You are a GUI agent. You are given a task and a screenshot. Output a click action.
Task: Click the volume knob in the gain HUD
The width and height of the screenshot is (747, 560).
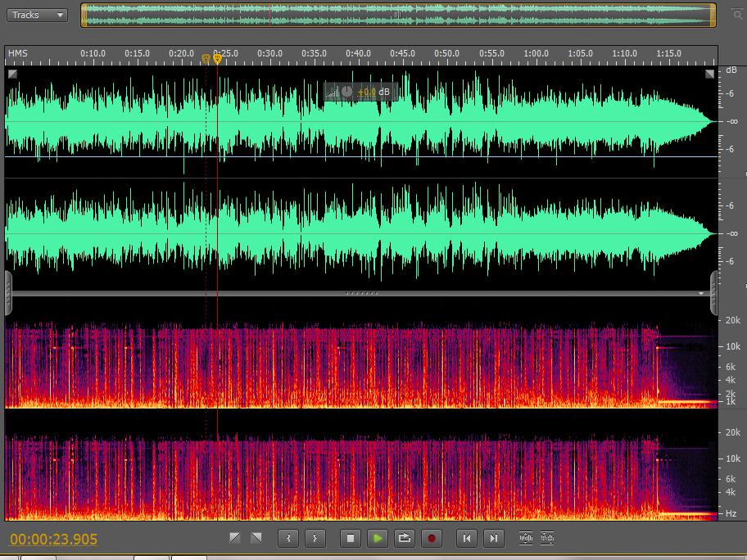[347, 92]
